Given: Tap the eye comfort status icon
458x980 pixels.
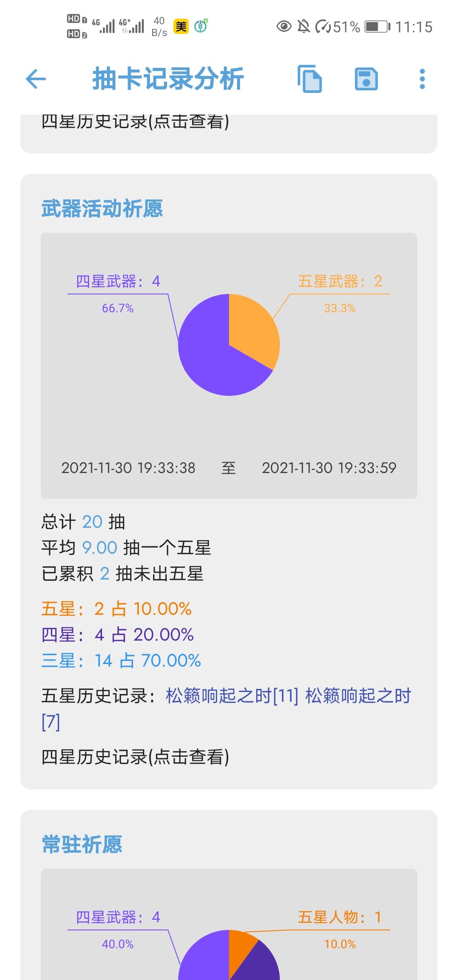Looking at the screenshot, I should [284, 27].
